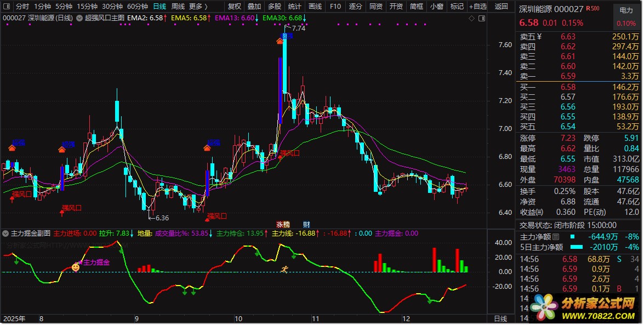Click the month 12 marker on time axis
Image resolution: width=644 pixels, height=325 pixels.
coord(406,319)
